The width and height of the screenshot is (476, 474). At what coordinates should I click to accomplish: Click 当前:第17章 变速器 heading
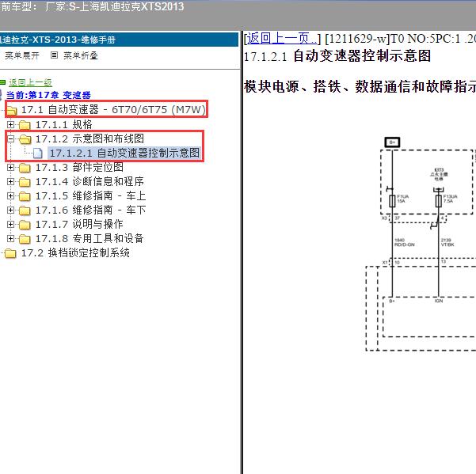tap(48, 95)
